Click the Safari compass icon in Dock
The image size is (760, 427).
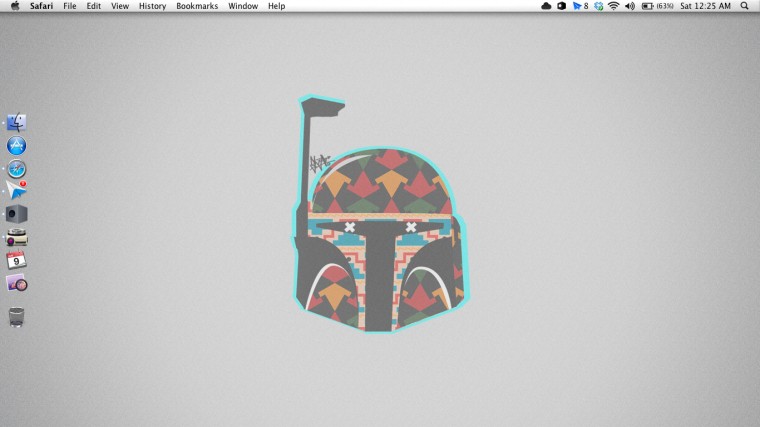coord(16,169)
